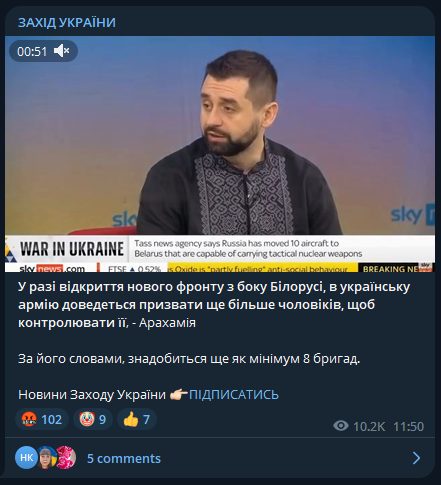
Task: Open the ЗАХІД УКРАЇНИ channel name
Action: [x=67, y=23]
